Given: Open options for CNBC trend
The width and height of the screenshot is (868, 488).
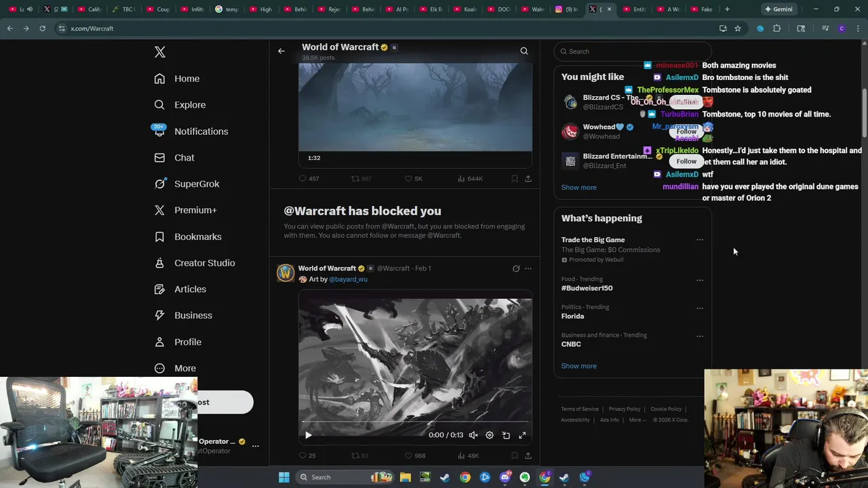Looking at the screenshot, I should click(x=700, y=336).
